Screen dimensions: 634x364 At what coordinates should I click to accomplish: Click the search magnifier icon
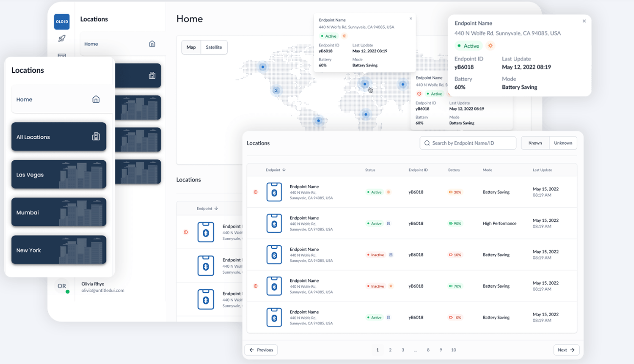(427, 143)
